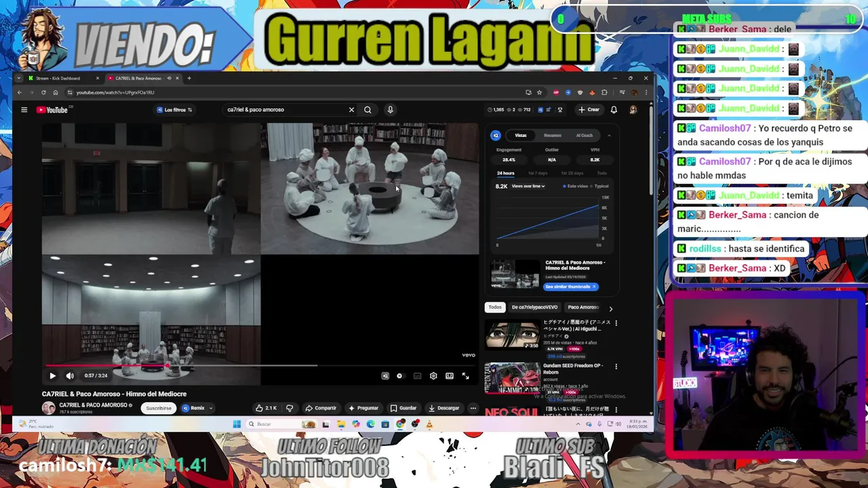Switch to the AI Coach tab
The height and width of the screenshot is (488, 868).
click(x=584, y=136)
